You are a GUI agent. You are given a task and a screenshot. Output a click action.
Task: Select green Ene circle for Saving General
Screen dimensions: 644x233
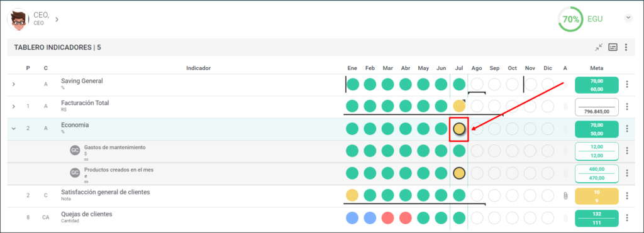click(x=353, y=85)
